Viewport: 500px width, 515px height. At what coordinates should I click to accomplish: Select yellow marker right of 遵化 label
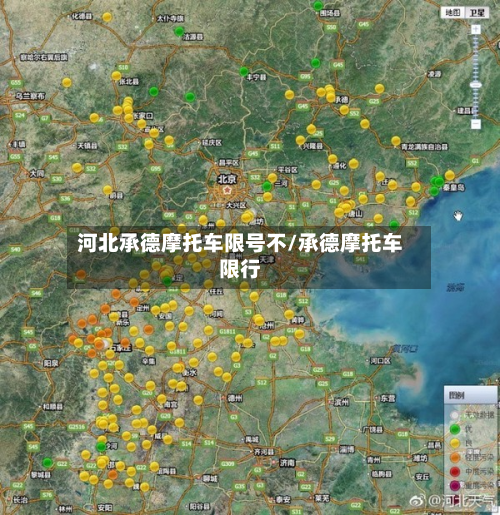tap(354, 163)
